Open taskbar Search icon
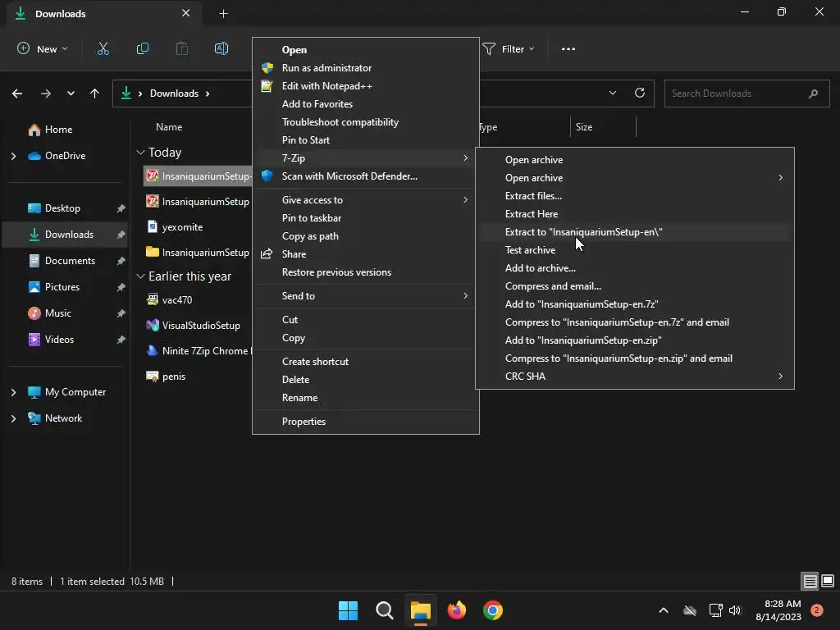Screen dimensions: 840x630 [x=385, y=610]
